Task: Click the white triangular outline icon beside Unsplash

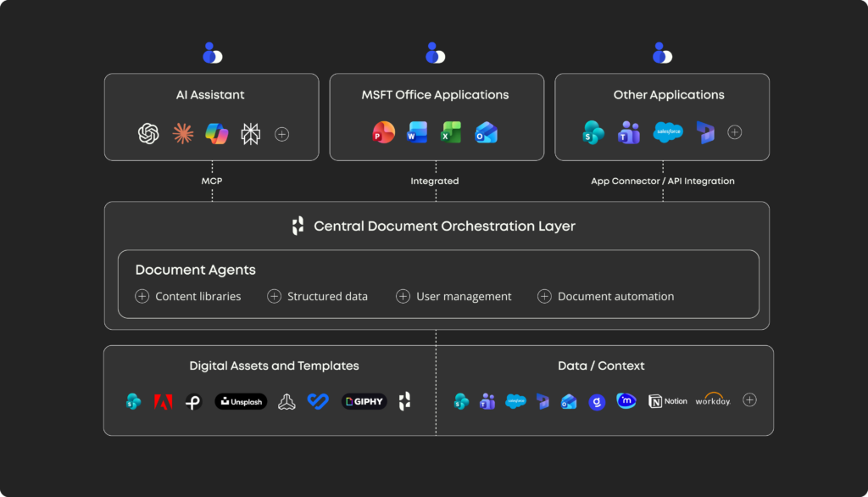Action: [x=287, y=401]
